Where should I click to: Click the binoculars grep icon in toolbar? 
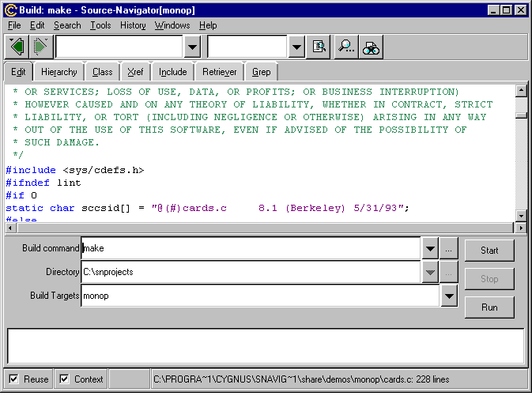click(x=371, y=47)
